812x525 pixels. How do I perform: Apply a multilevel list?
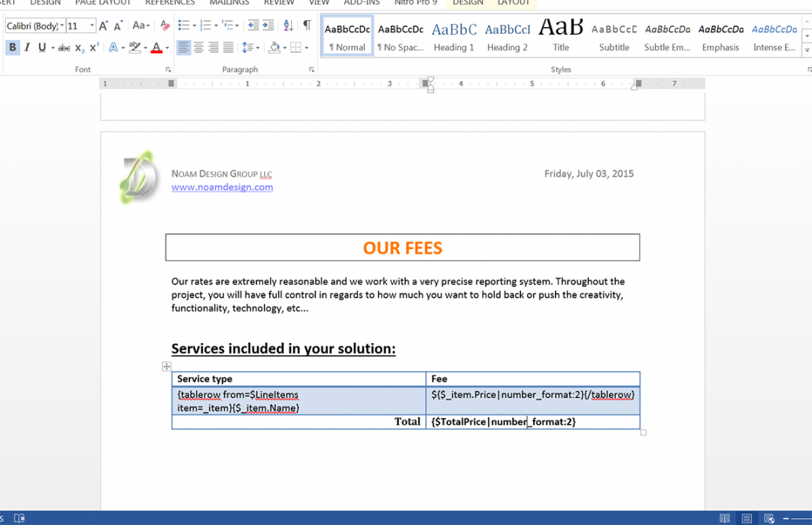(x=227, y=25)
